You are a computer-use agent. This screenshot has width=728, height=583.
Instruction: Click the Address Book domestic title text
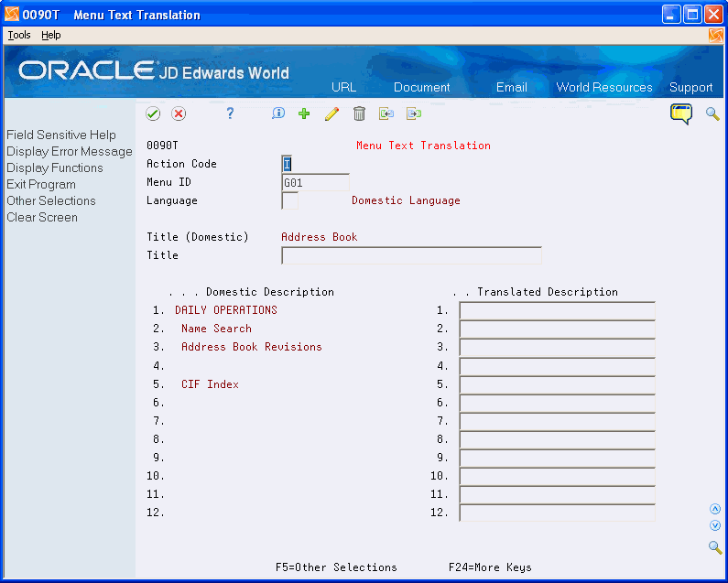(x=320, y=237)
